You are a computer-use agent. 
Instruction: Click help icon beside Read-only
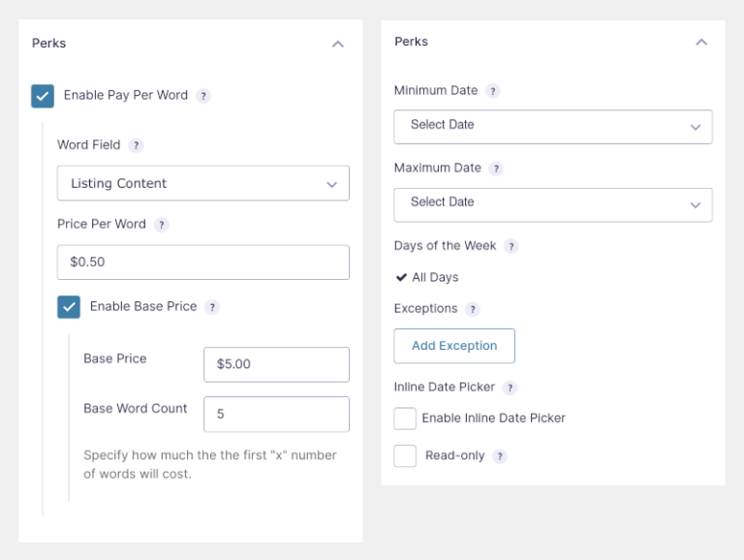(x=500, y=456)
